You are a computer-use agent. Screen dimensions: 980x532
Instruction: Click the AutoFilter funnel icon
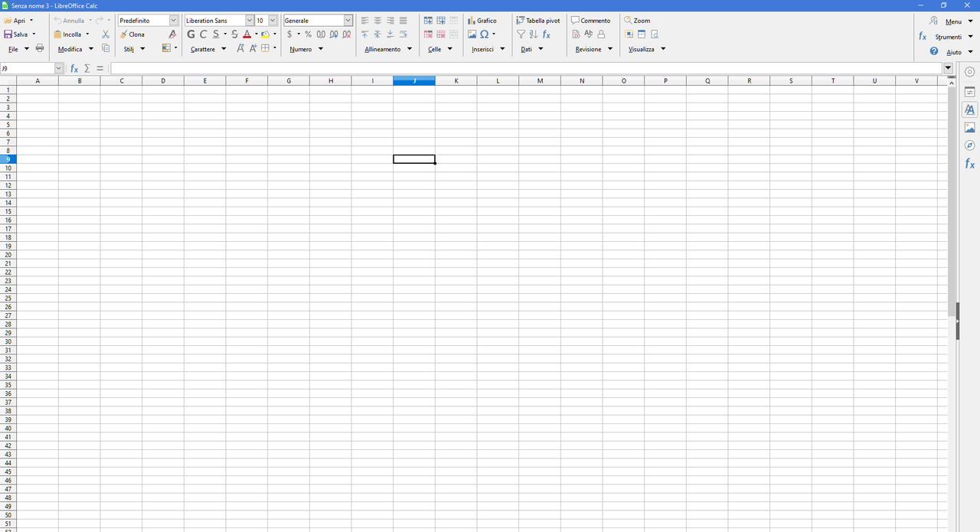(x=521, y=34)
